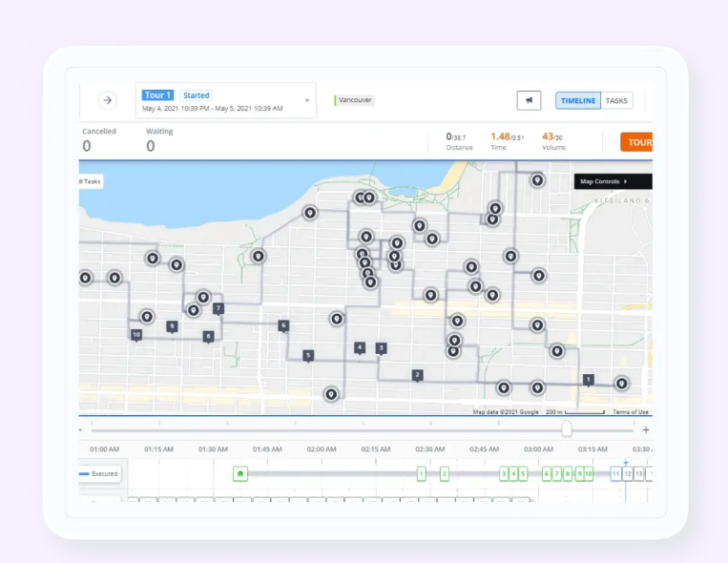Select stop marker 1 on map
Viewport: 728px width, 563px height.
(x=589, y=380)
